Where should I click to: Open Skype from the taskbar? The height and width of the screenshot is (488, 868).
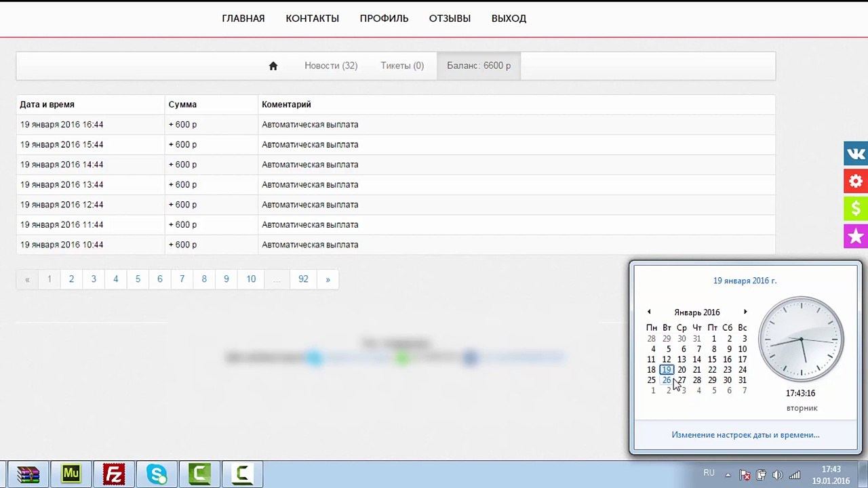[x=157, y=474]
